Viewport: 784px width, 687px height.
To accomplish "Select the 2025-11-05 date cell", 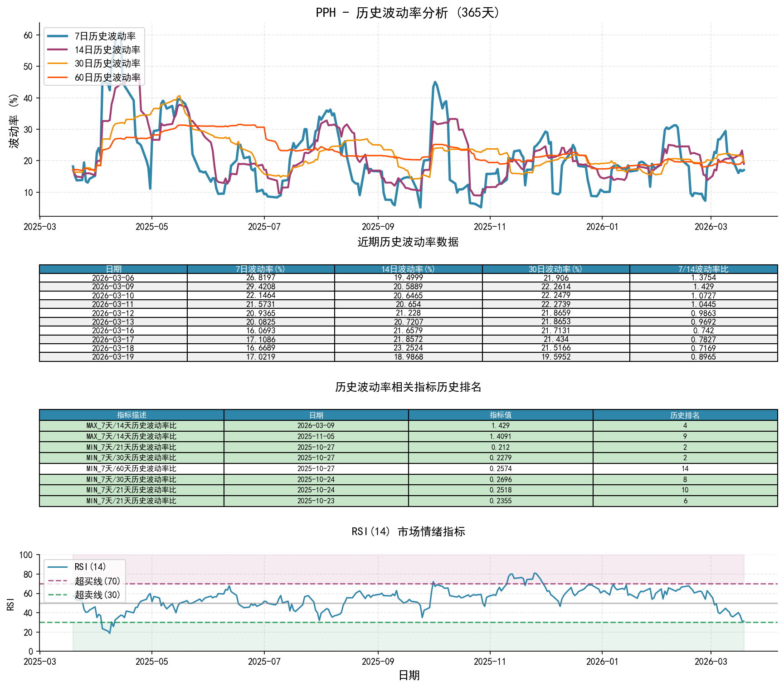I will (316, 437).
